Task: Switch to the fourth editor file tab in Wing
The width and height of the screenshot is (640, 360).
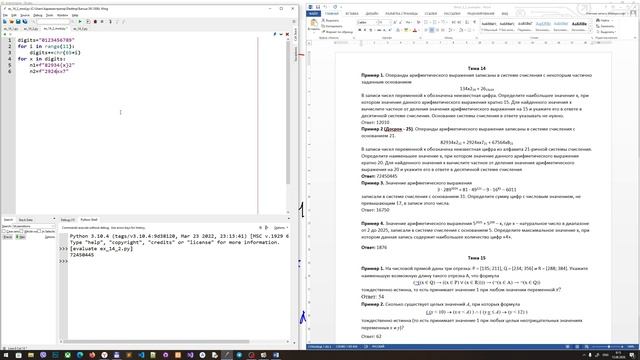Action: point(80,29)
